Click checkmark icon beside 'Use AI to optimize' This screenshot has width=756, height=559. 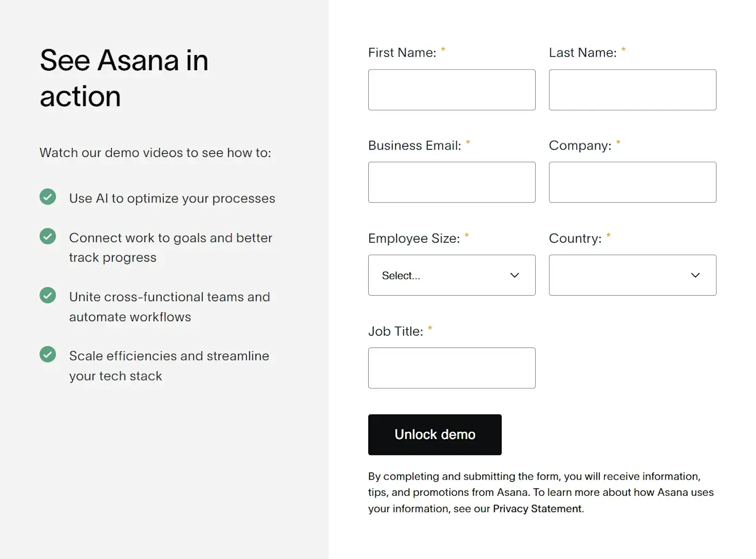tap(48, 197)
